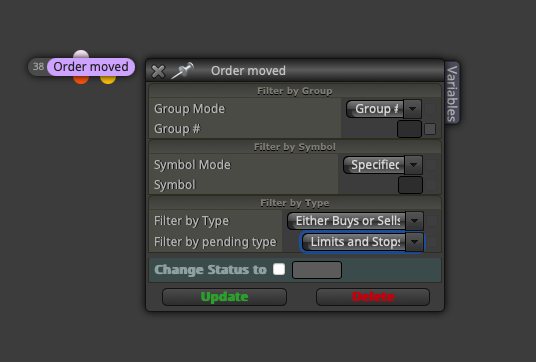Screen dimensions: 536x362
Task: Click node number 38 label
Action: [38, 66]
